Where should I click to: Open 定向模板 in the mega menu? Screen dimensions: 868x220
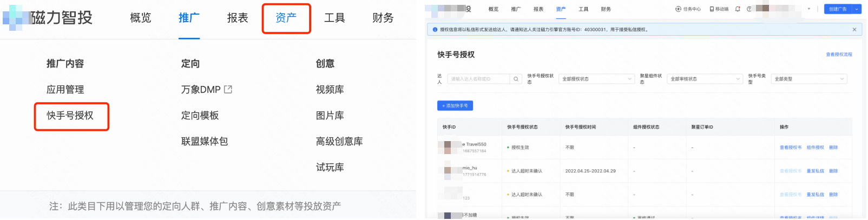point(200,116)
